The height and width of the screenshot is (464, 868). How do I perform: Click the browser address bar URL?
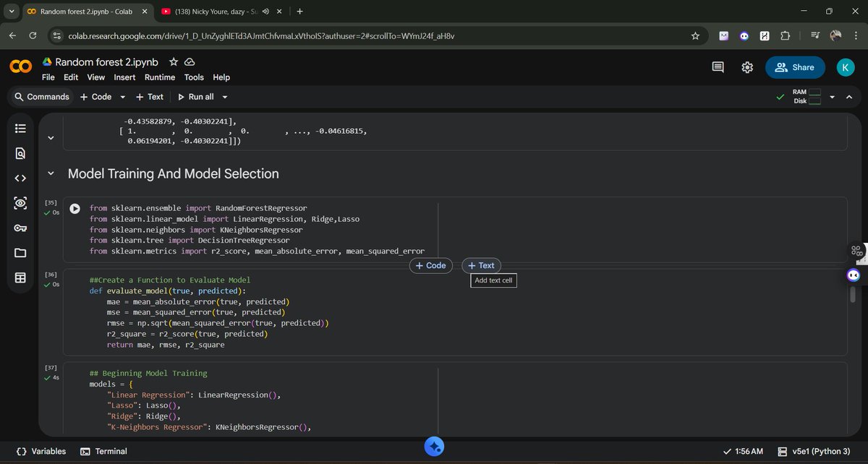[x=261, y=35]
